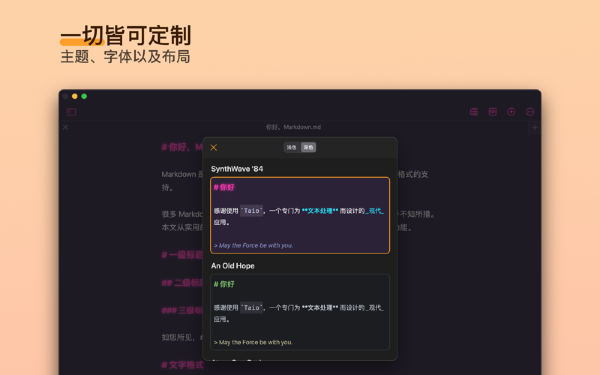This screenshot has height=375, width=600.
Task: Click the 二级标题 heading line in editor
Action: click(182, 283)
